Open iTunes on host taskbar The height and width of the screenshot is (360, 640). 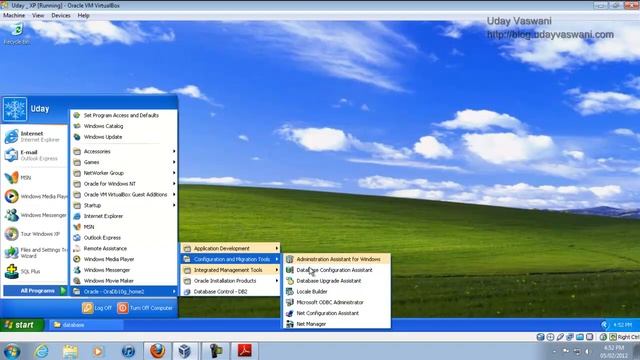point(128,351)
